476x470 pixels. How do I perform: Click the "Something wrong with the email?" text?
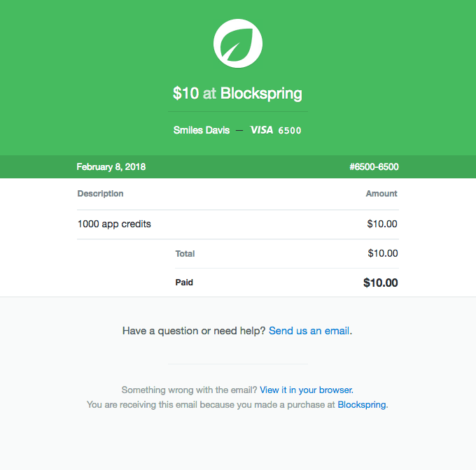[189, 390]
